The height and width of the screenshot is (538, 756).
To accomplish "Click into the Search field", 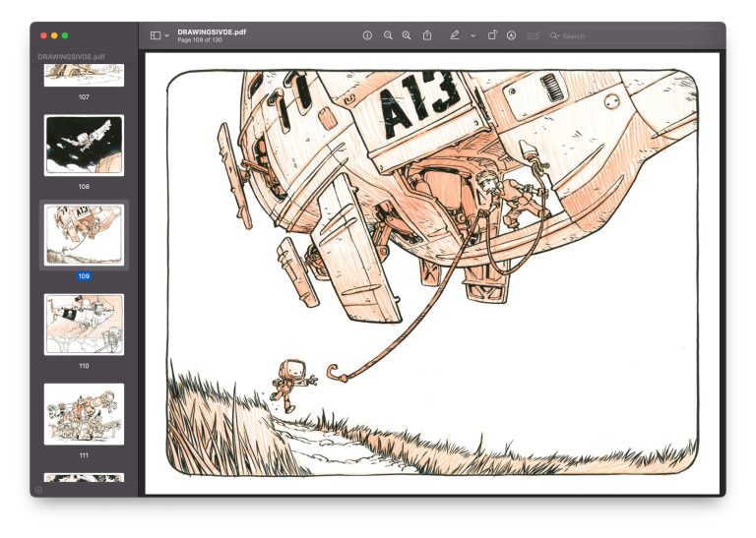I will pos(634,35).
